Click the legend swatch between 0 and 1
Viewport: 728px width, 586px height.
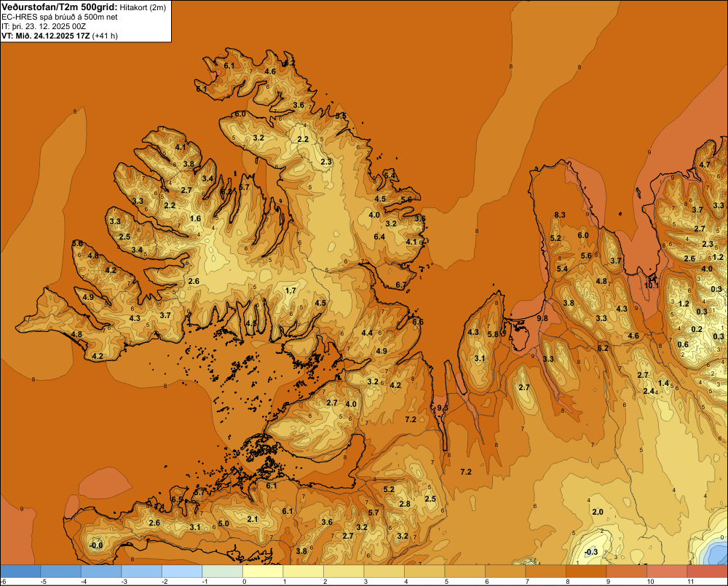click(263, 571)
